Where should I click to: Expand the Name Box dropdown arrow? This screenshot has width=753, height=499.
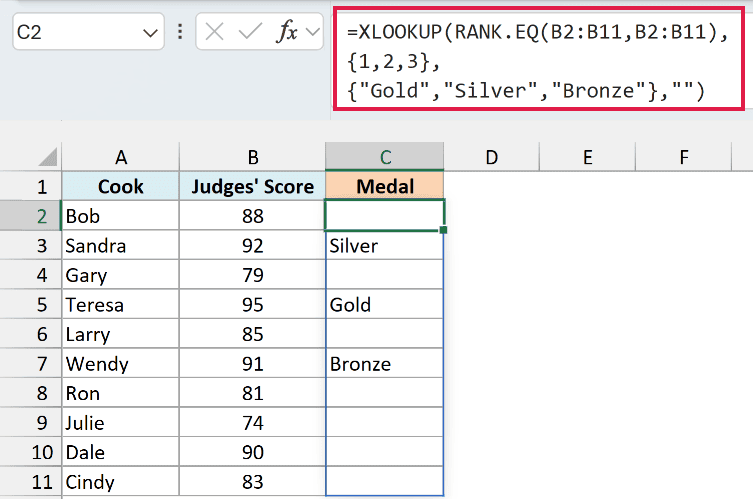click(150, 33)
